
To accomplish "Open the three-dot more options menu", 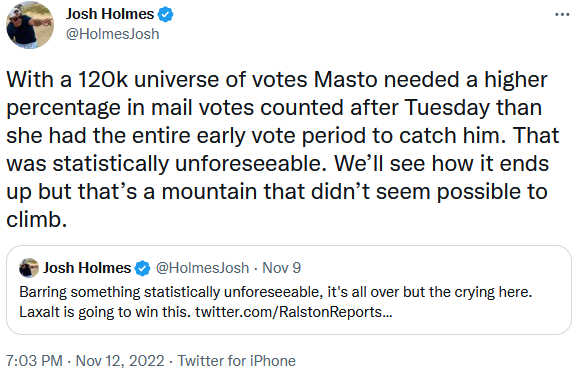I will 562,14.
